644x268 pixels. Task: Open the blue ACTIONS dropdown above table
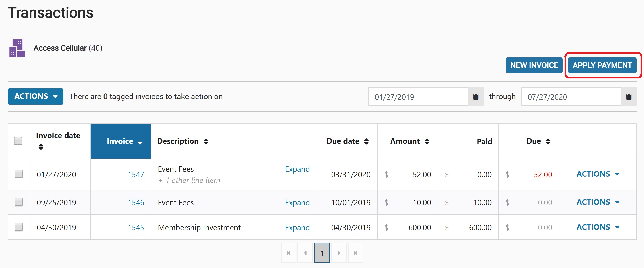pyautogui.click(x=36, y=96)
